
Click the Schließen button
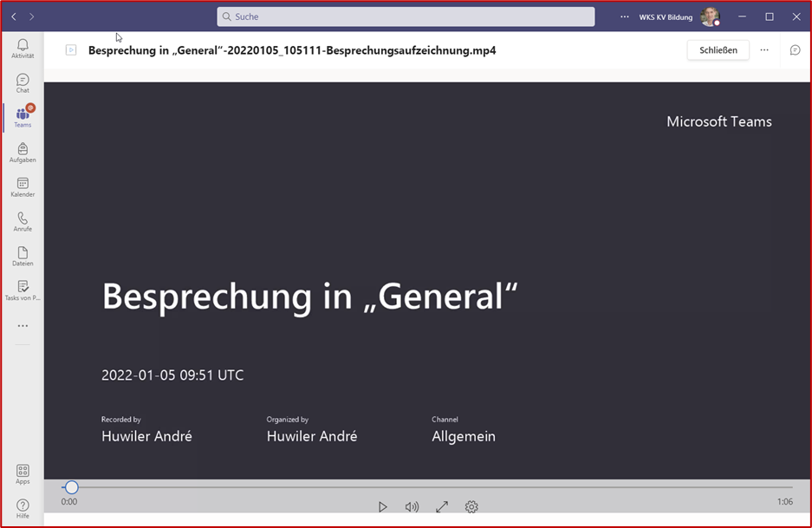click(718, 50)
